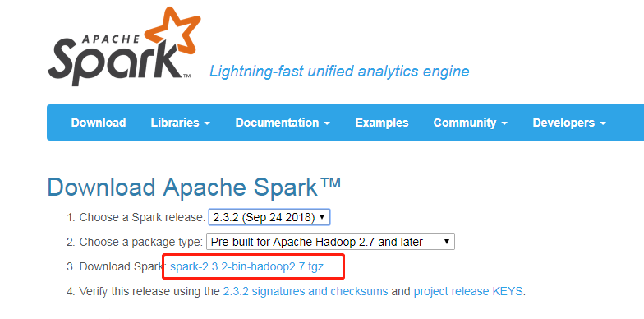Click arrow on package type combo box

[x=447, y=242]
